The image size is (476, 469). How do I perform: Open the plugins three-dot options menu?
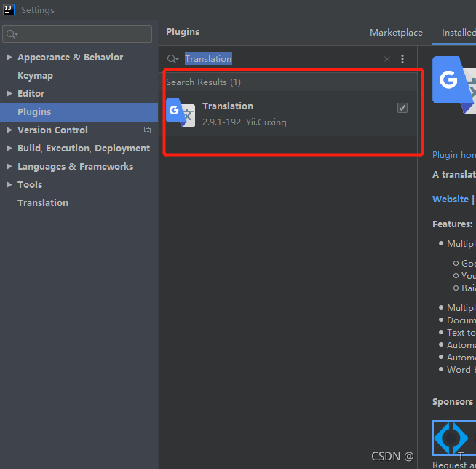pyautogui.click(x=402, y=59)
